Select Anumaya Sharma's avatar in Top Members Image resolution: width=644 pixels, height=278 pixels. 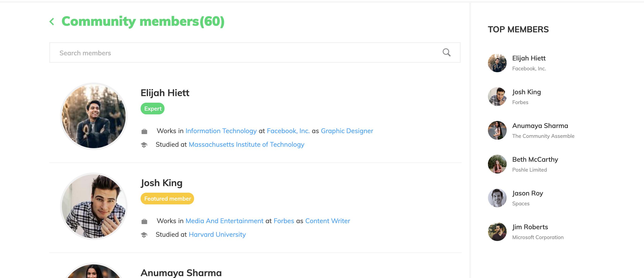pyautogui.click(x=497, y=131)
